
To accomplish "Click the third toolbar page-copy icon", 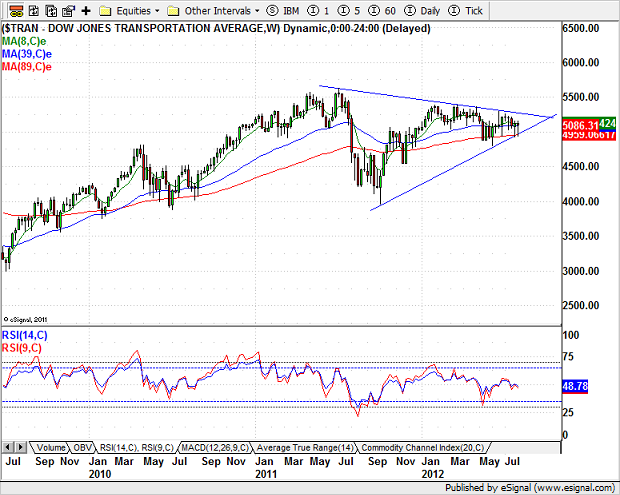I will [x=51, y=11].
